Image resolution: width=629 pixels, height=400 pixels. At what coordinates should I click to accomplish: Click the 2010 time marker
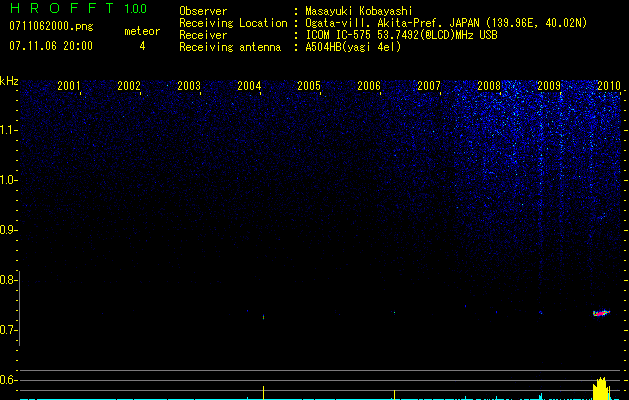pos(609,85)
